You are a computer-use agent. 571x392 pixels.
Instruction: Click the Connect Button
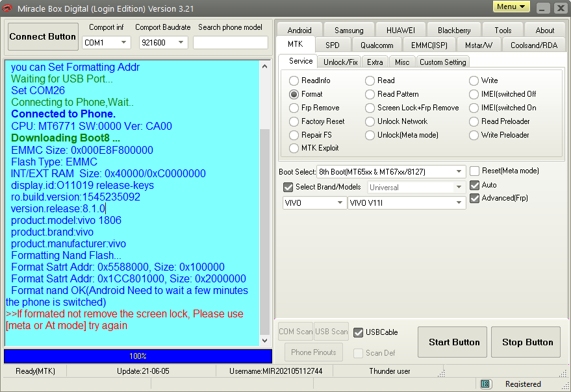coord(43,36)
